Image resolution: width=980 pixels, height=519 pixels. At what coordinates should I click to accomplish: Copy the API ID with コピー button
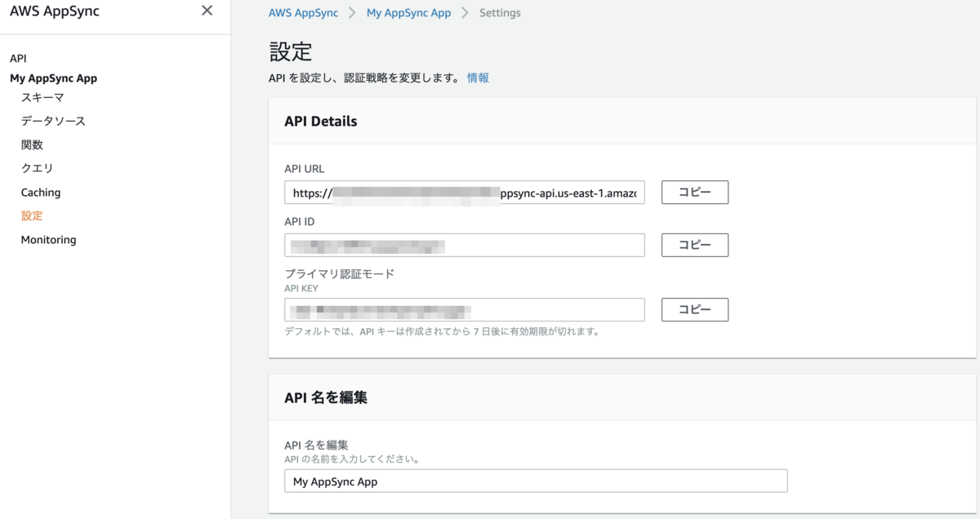tap(694, 245)
